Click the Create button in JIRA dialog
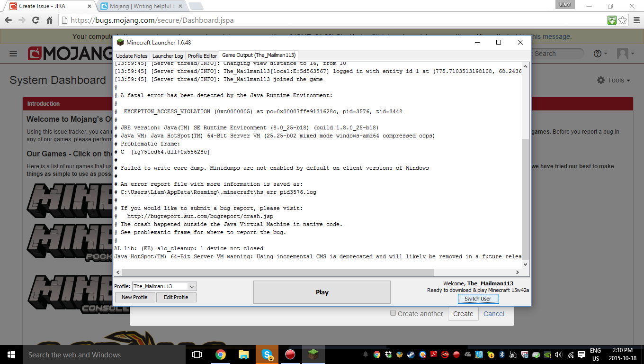The height and width of the screenshot is (364, 644). click(x=463, y=314)
